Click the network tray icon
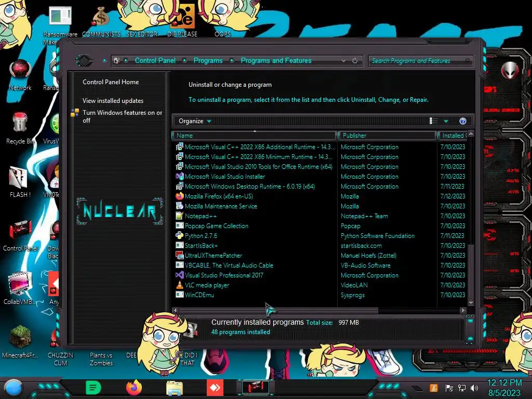This screenshot has height=399, width=532. (x=462, y=388)
